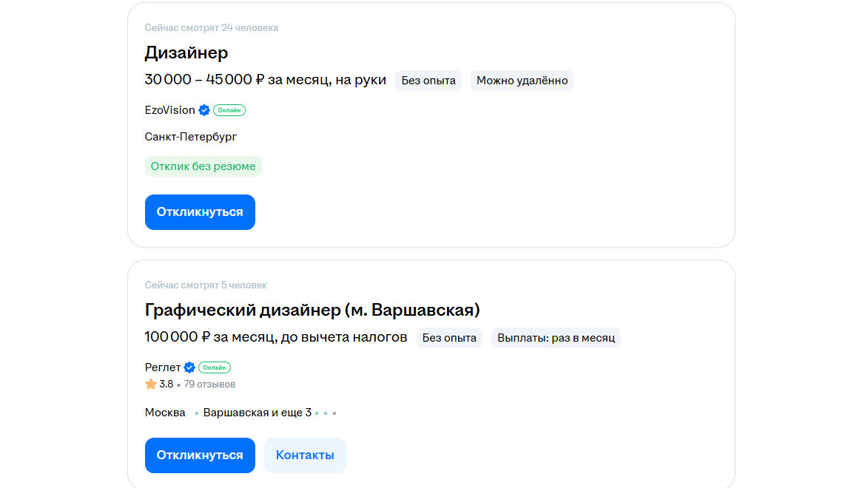Expand the Варшавская и еще 3 stations
The image size is (868, 488).
pos(257,413)
